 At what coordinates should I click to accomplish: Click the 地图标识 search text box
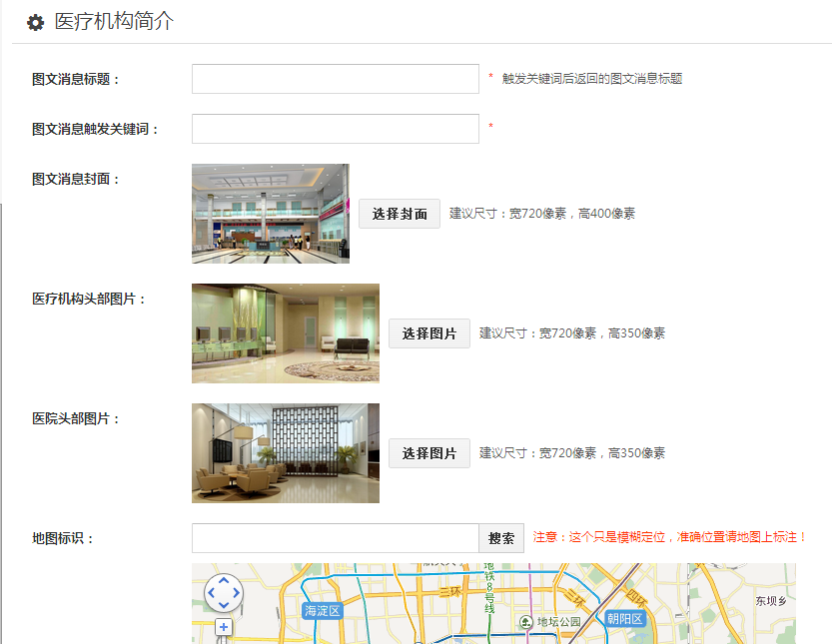click(335, 538)
